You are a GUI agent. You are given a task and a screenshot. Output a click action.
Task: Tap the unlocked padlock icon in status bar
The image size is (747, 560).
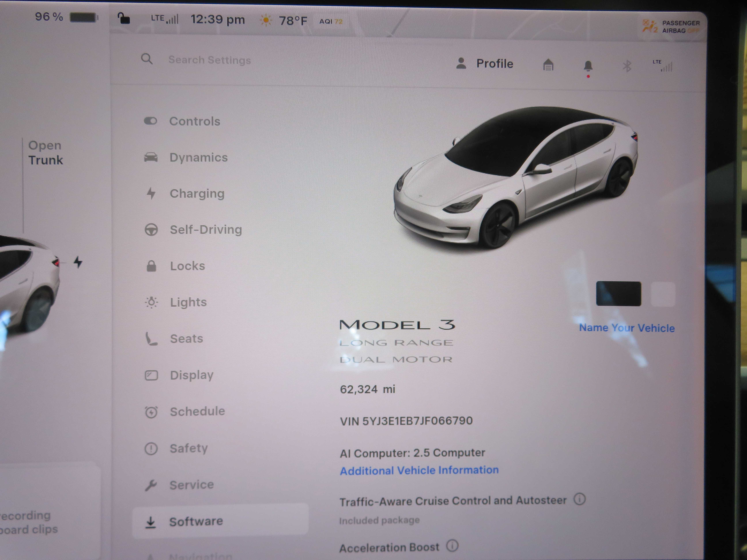click(x=124, y=18)
